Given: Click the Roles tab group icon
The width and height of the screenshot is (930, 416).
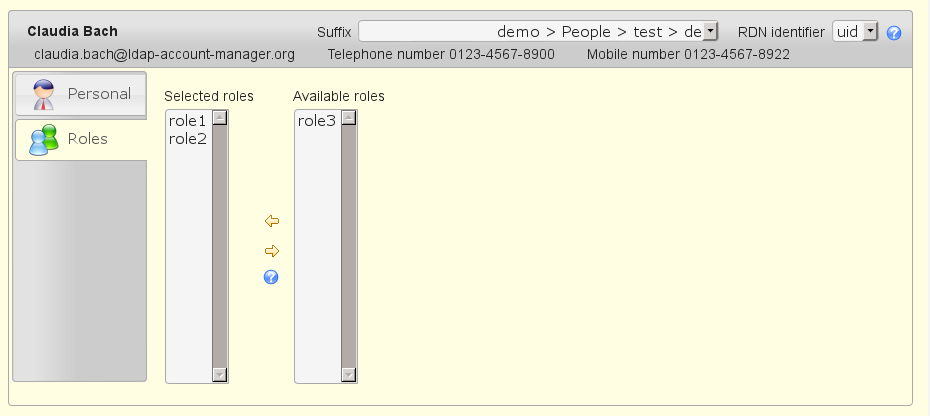Looking at the screenshot, I should pyautogui.click(x=44, y=140).
